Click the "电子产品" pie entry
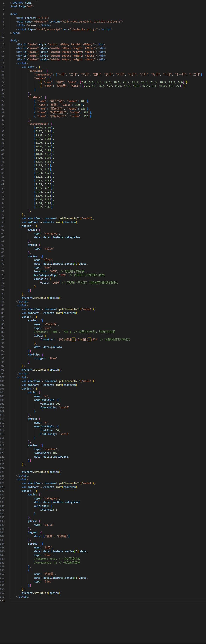206x644 pixels. 62,101
